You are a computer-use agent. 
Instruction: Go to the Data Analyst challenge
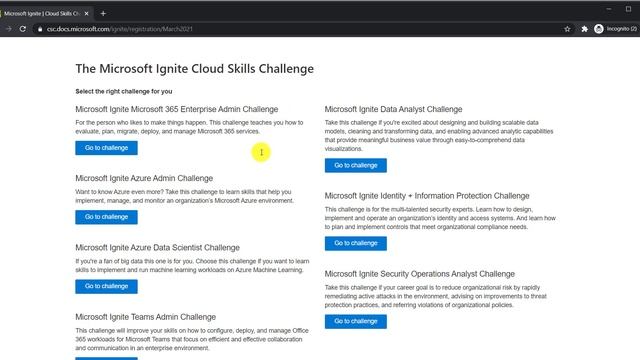[356, 165]
